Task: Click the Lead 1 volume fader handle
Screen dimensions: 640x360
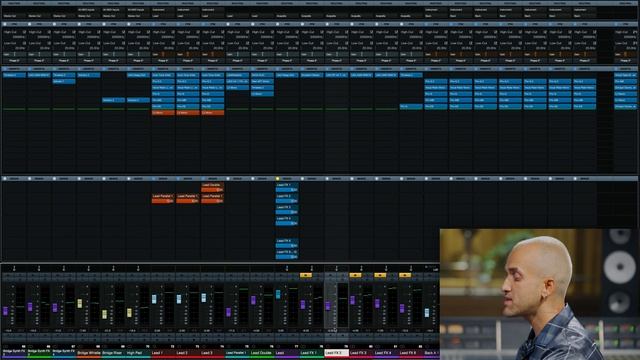Action: 154,299
